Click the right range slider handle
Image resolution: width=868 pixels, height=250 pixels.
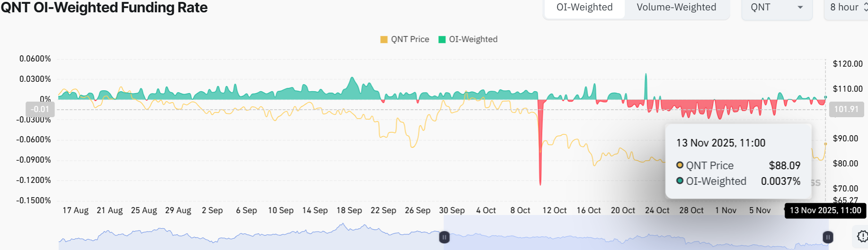(x=828, y=237)
